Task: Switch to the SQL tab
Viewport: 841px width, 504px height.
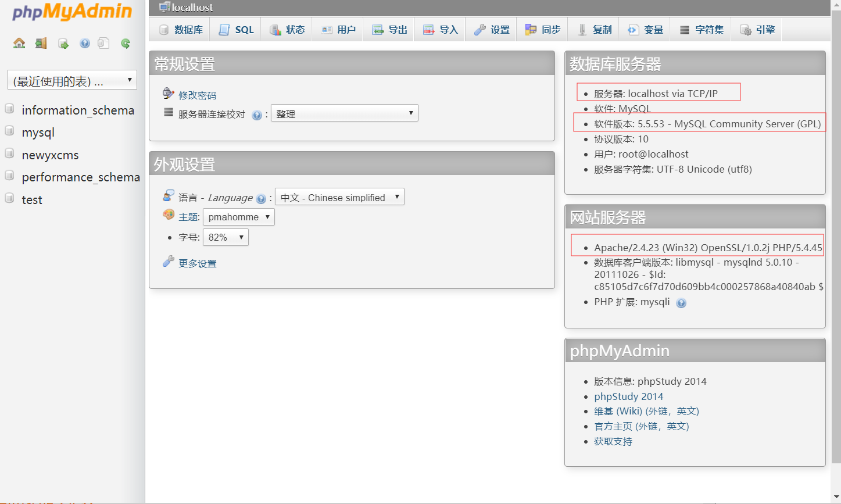Action: 236,30
